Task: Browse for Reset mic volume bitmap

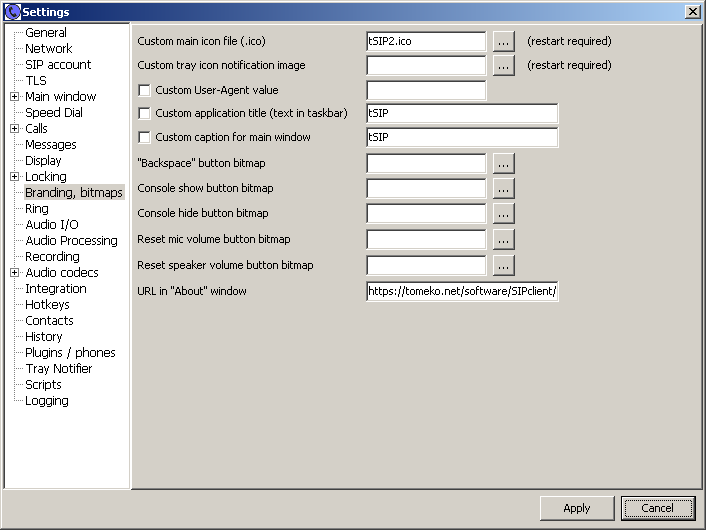Action: pos(503,240)
